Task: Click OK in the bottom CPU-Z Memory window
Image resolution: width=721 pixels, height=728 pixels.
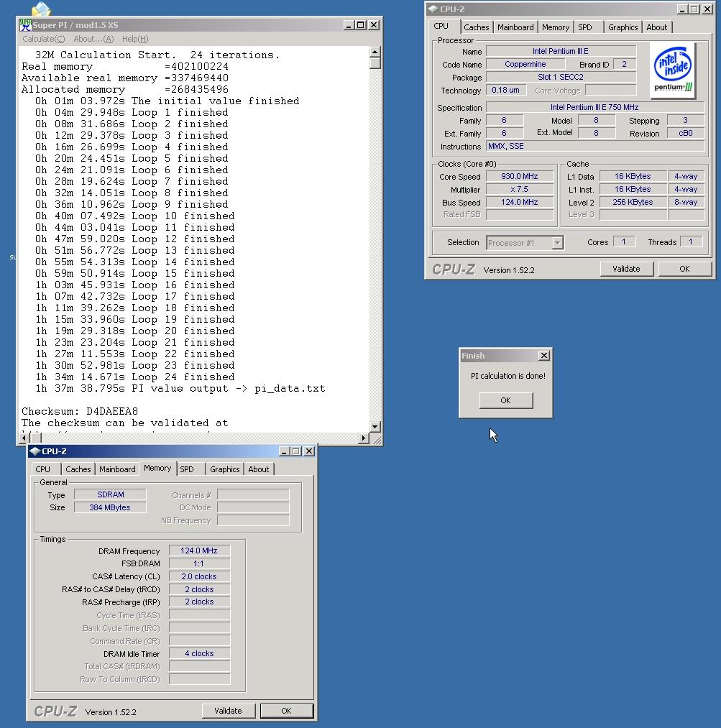Action: 286,711
